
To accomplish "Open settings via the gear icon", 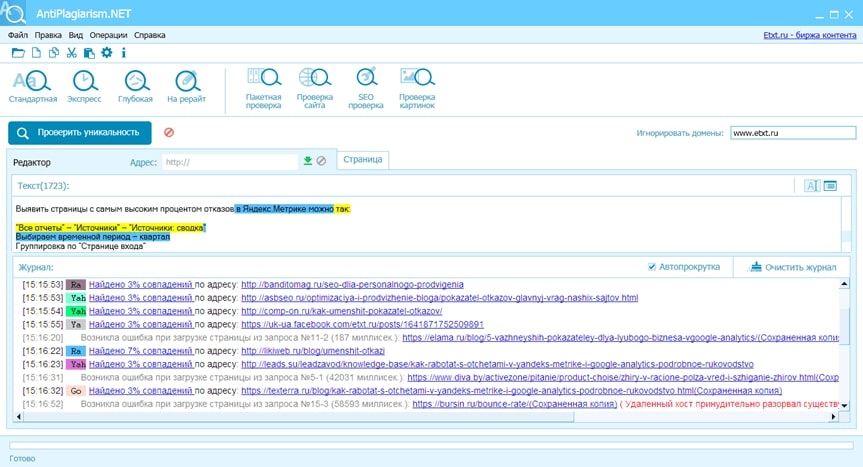I will (106, 53).
